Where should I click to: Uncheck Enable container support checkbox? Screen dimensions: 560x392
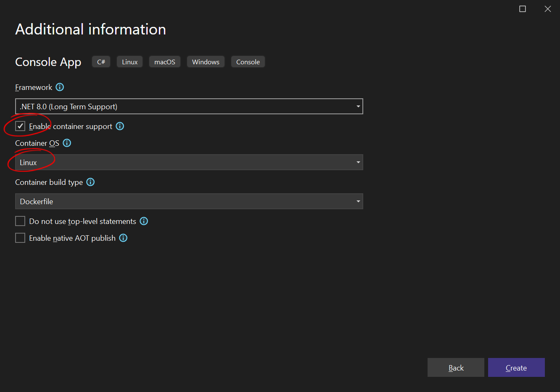20,126
